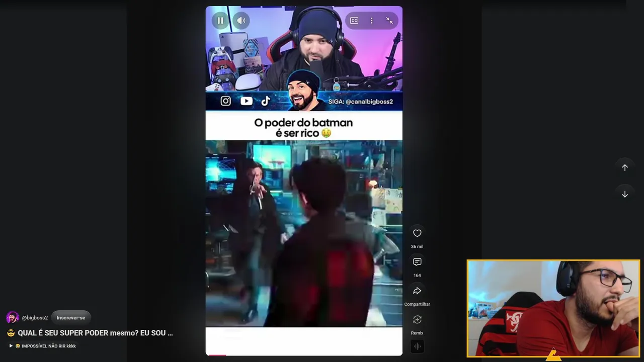644x362 pixels.
Task: Click the '36 mil' like count
Action: (417, 247)
